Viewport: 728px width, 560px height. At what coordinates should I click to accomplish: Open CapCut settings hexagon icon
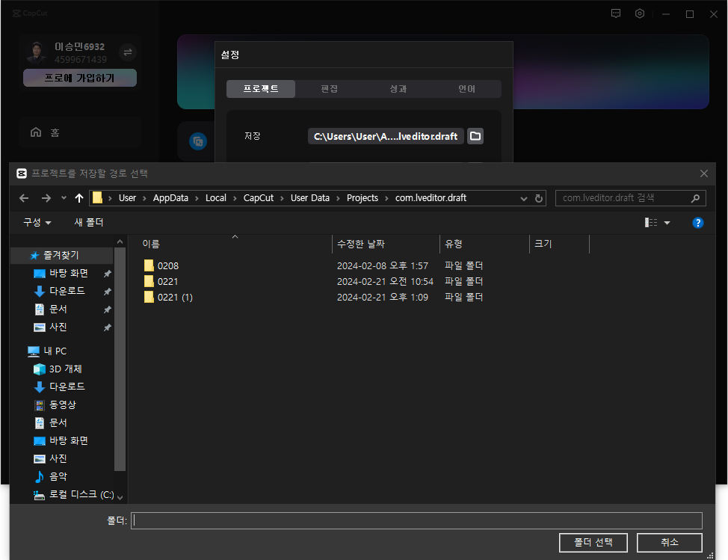click(x=639, y=13)
